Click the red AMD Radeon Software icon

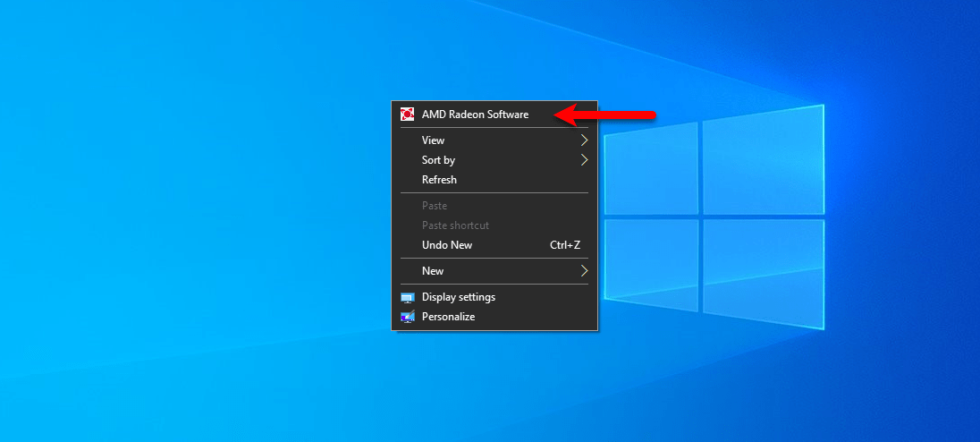tap(408, 115)
